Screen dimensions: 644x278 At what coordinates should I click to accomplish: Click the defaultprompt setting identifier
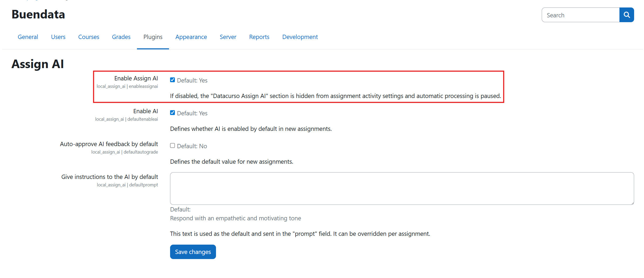point(143,185)
